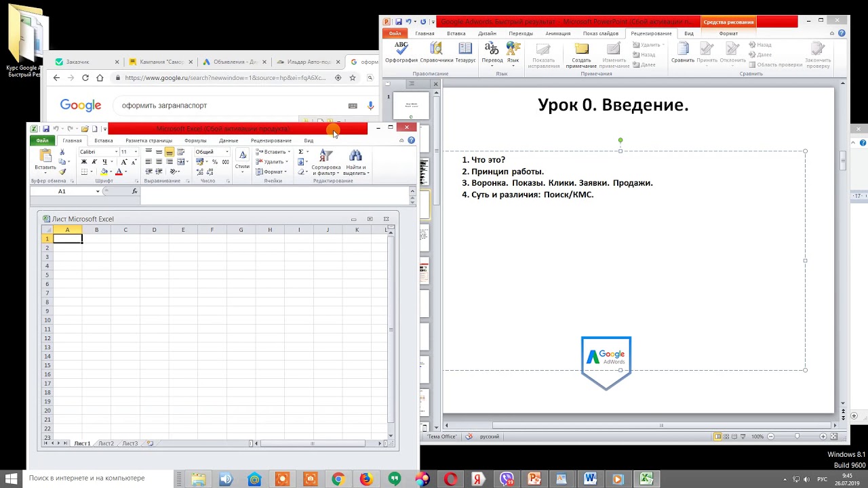Expand the Name Box dropdown for A1
This screenshot has width=868, height=488.
point(98,192)
